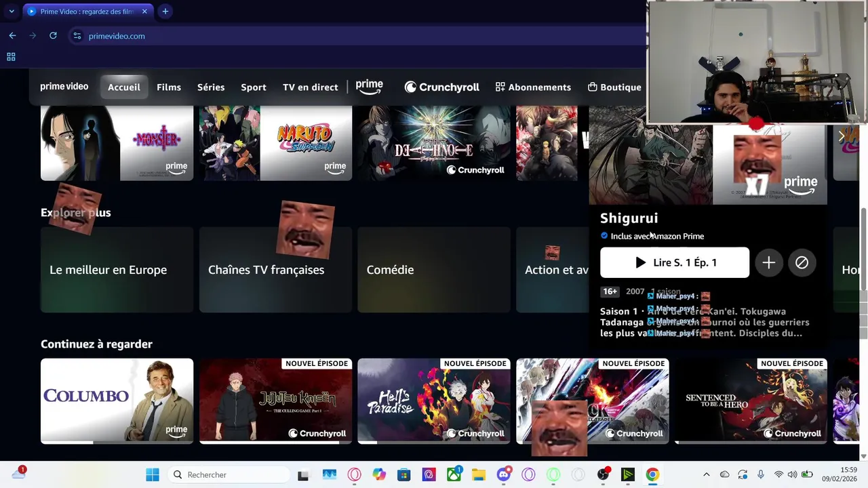Viewport: 868px width, 488px height.
Task: Open the Death Note thumbnail
Action: [434, 143]
